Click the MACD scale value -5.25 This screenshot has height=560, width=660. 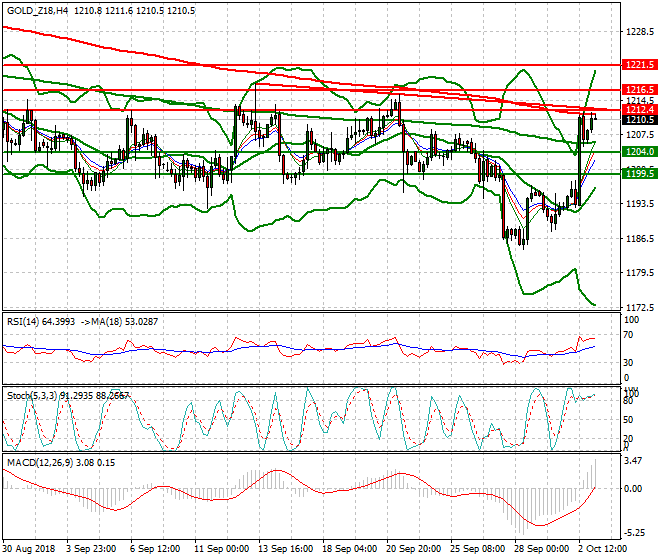point(634,533)
